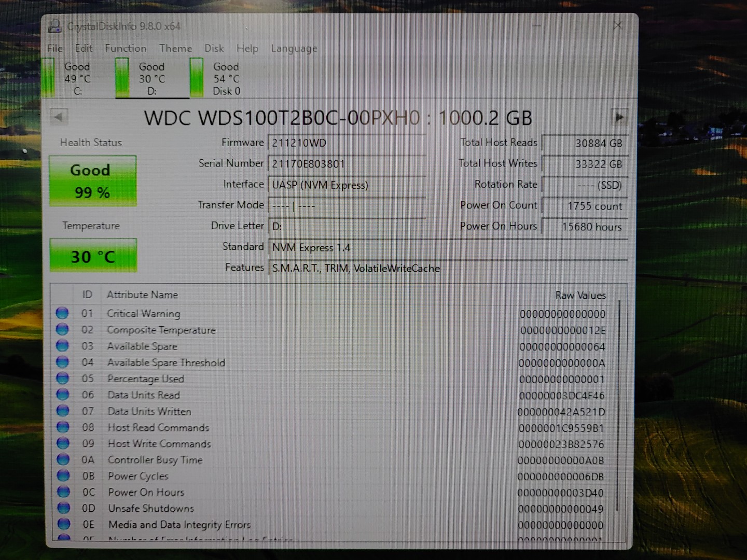747x560 pixels.
Task: Click the Host Write Commands status icon
Action: pyautogui.click(x=63, y=443)
